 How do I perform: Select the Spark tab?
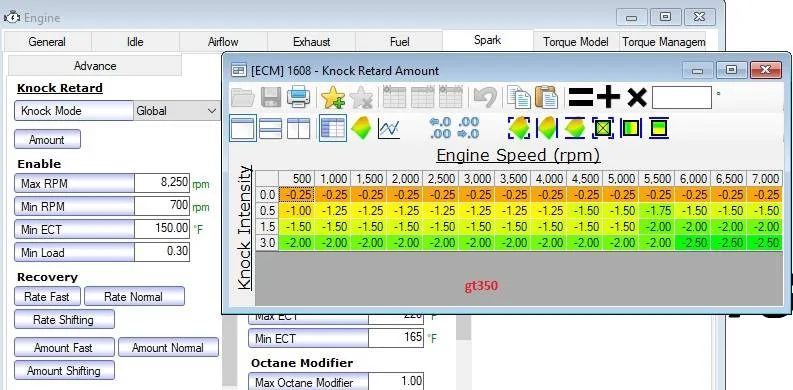click(x=488, y=40)
